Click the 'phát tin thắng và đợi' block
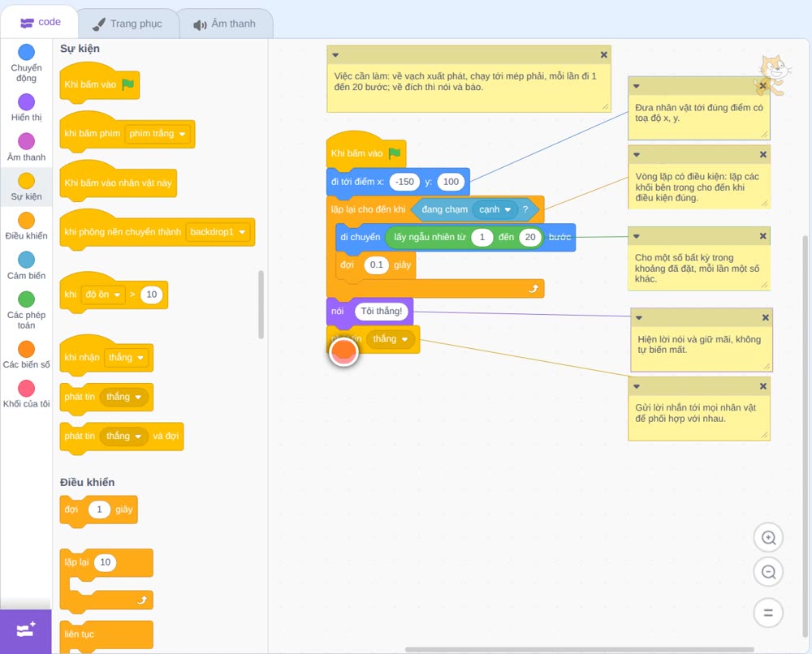812x654 pixels. [122, 437]
